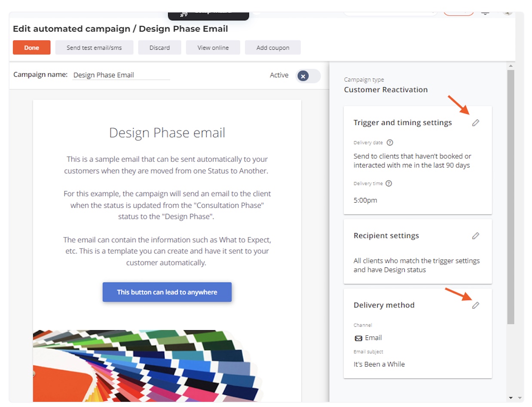Click the "Recipient settings" title
This screenshot has height=407, width=532.
coord(386,236)
